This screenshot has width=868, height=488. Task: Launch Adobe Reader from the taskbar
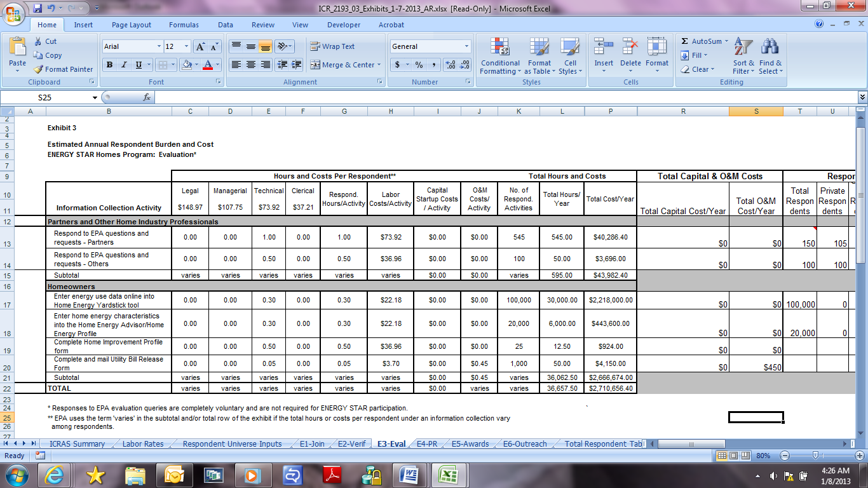click(334, 475)
